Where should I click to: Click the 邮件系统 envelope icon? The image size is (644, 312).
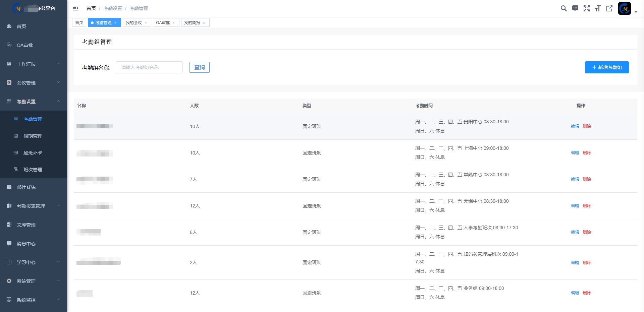(x=9, y=187)
